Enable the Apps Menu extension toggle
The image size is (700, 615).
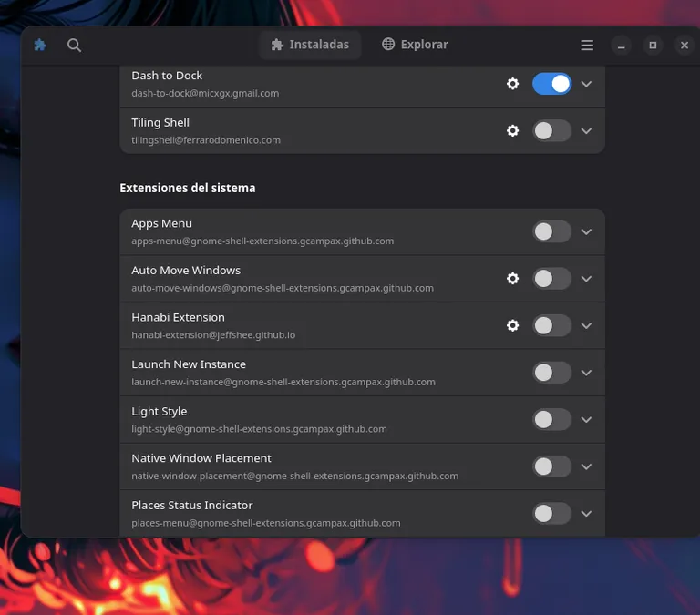pyautogui.click(x=551, y=231)
